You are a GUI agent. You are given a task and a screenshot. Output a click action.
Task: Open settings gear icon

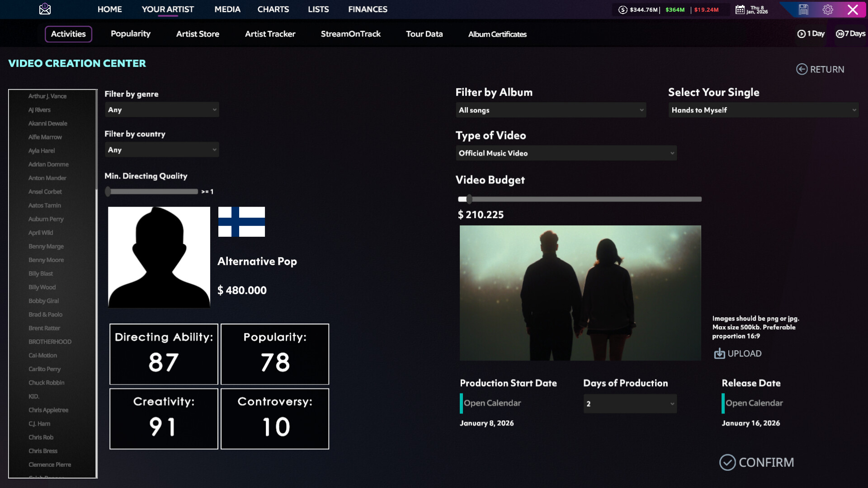pyautogui.click(x=828, y=9)
